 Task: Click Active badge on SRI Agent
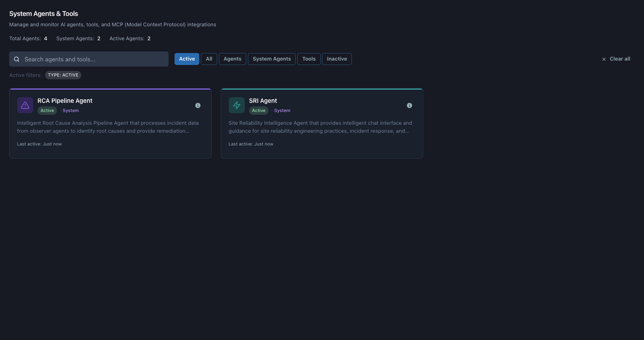[259, 111]
